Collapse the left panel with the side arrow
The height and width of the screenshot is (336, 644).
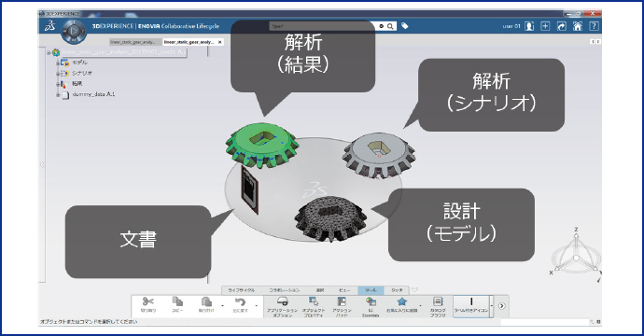point(41,164)
